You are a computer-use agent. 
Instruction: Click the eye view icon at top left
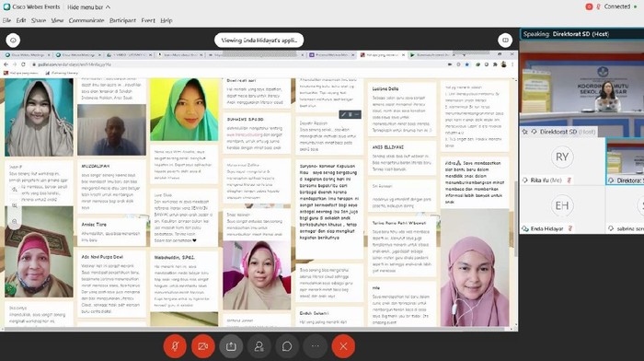13,41
